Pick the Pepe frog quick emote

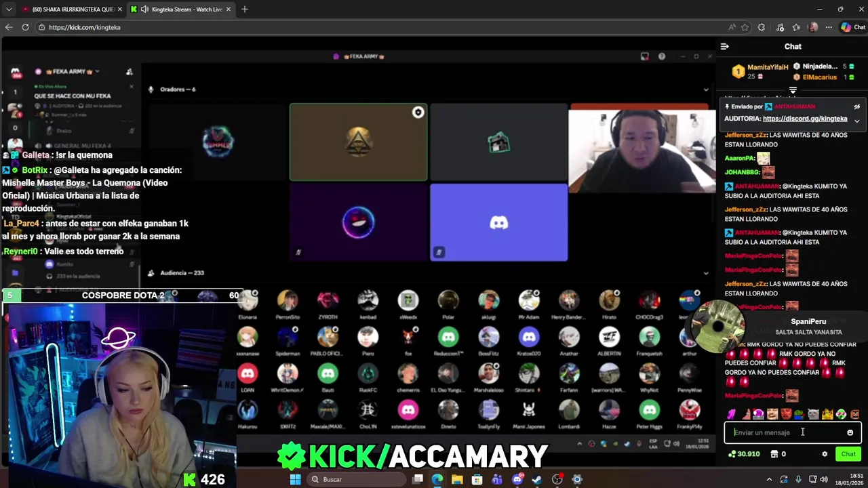pos(800,414)
